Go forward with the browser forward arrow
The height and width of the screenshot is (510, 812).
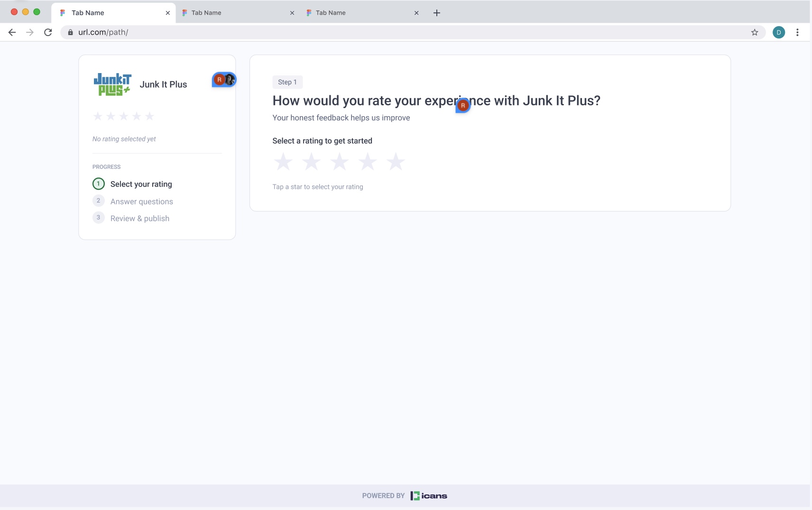pos(30,32)
